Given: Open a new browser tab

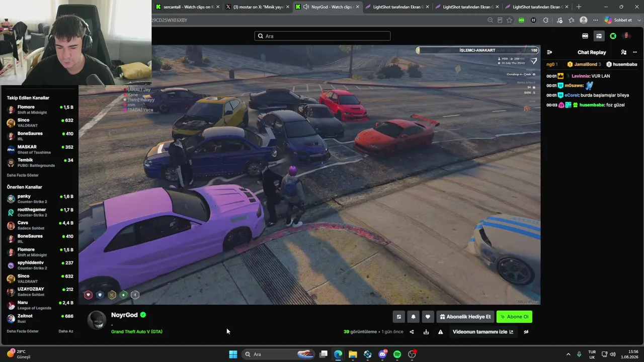Looking at the screenshot, I should click(x=579, y=7).
